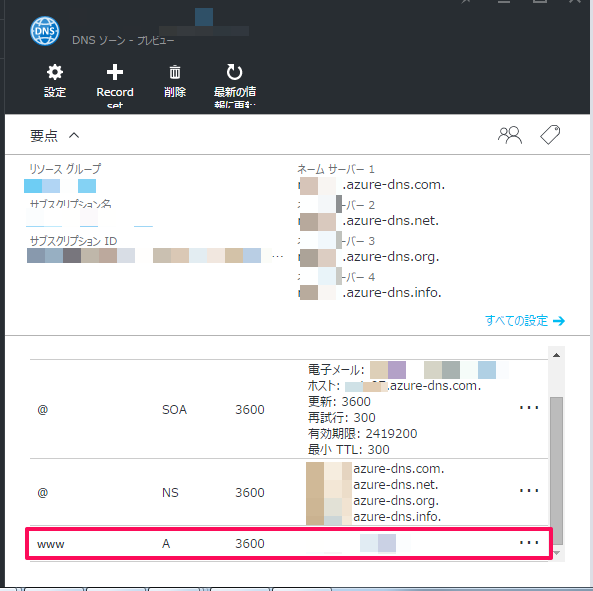Click the 最小 TTL: 300 text
Screen dimensions: 593x591
348,450
